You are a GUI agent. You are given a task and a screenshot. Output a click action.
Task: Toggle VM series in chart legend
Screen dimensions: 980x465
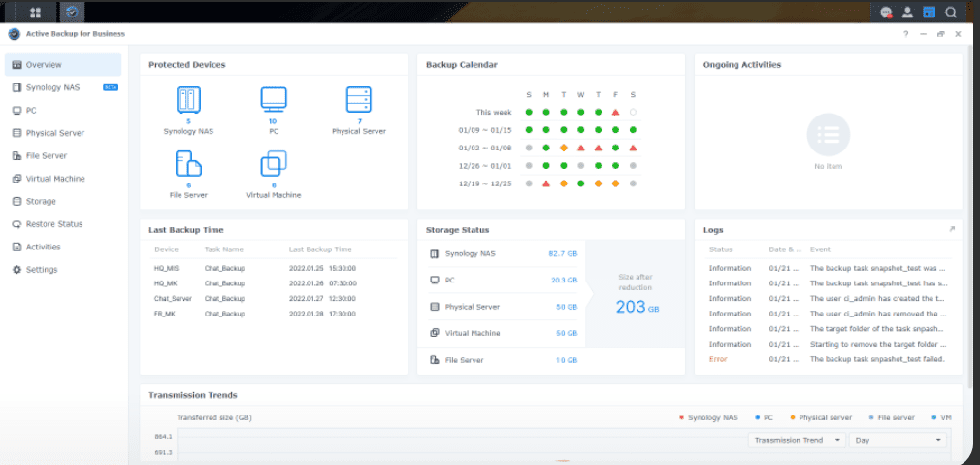[942, 417]
